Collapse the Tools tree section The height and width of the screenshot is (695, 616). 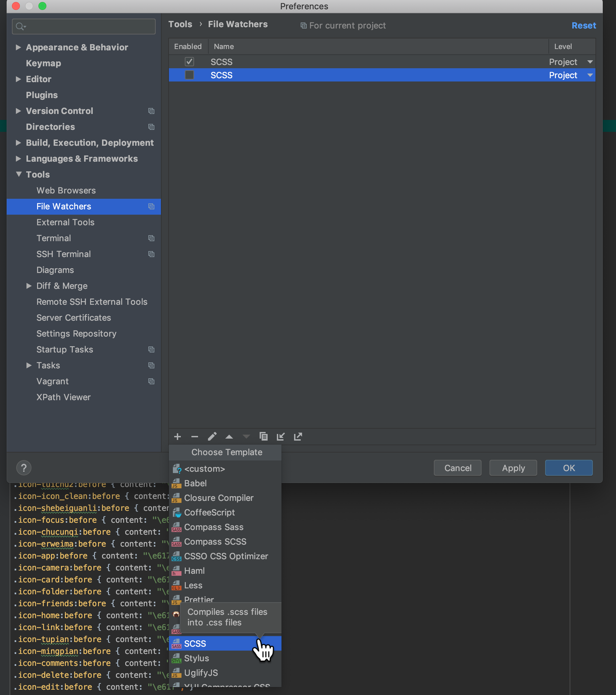(x=19, y=174)
